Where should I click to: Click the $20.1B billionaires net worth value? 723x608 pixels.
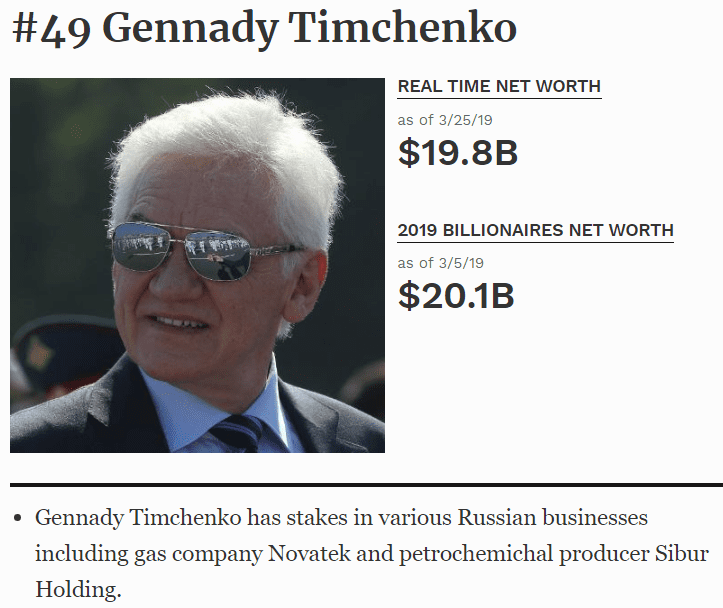(x=456, y=295)
